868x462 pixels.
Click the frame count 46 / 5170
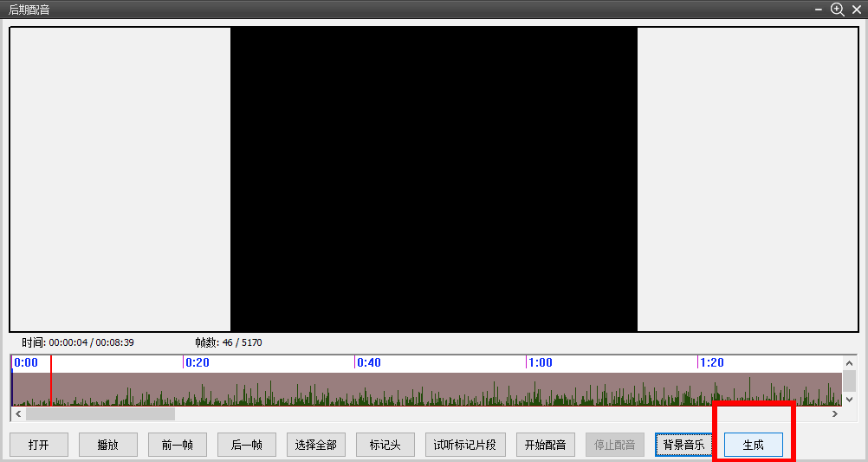point(242,342)
